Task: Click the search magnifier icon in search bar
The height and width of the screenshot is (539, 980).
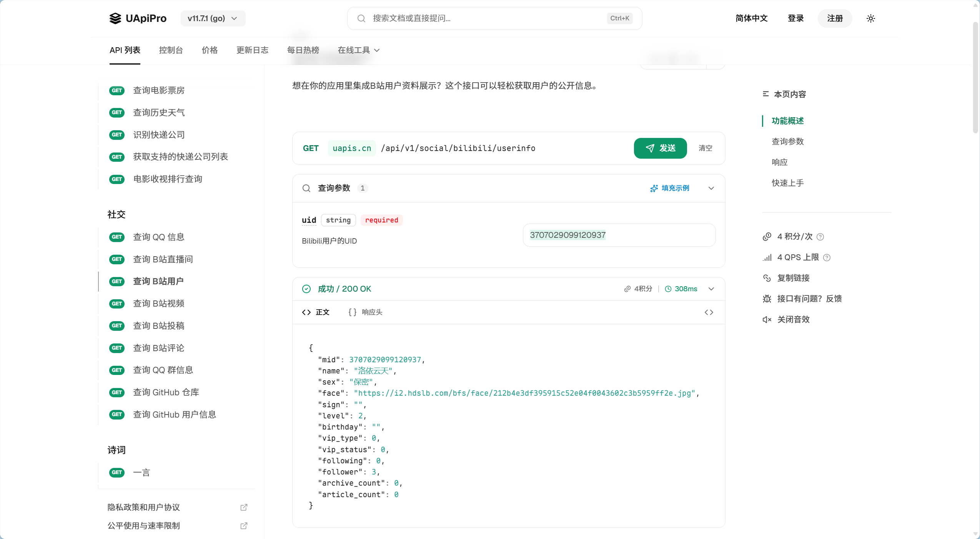Action: tap(361, 18)
